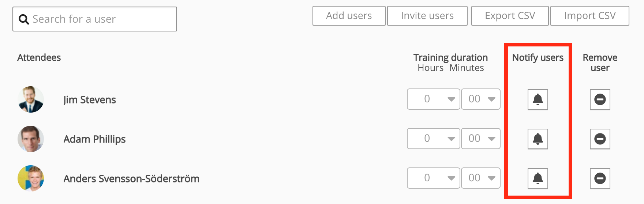The height and width of the screenshot is (204, 644).
Task: Click bell icon for Adam Phillips
Action: (x=538, y=139)
